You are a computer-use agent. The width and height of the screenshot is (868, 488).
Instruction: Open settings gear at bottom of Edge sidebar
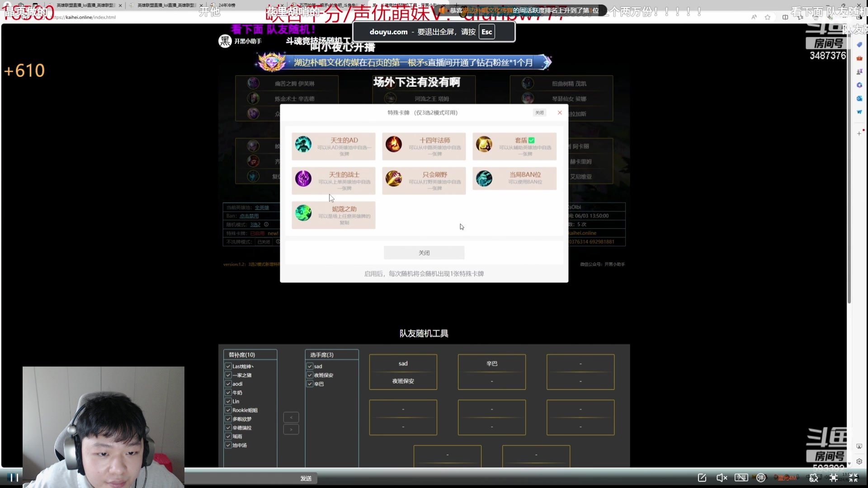pos(859,461)
